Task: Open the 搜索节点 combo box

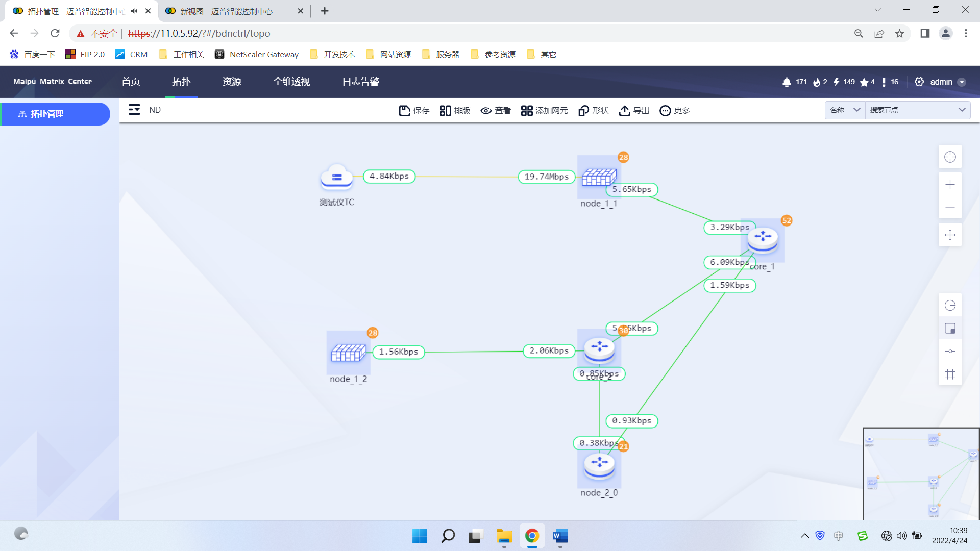Action: click(918, 110)
